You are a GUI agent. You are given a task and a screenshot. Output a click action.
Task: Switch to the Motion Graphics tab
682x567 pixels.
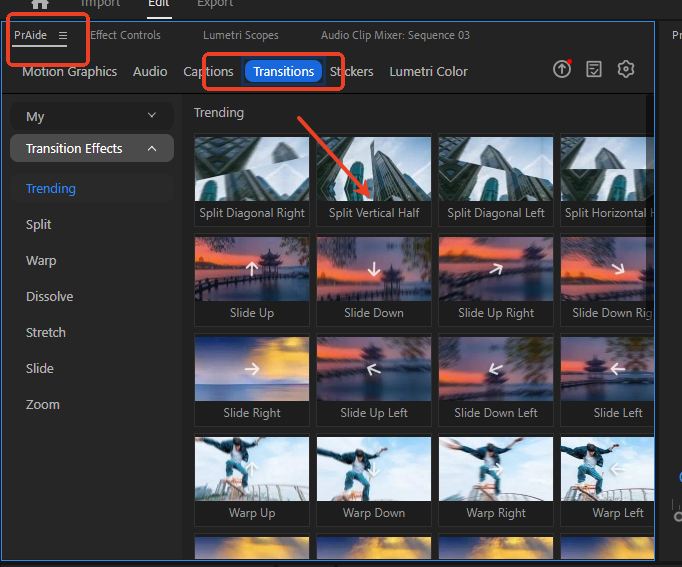[x=69, y=71]
